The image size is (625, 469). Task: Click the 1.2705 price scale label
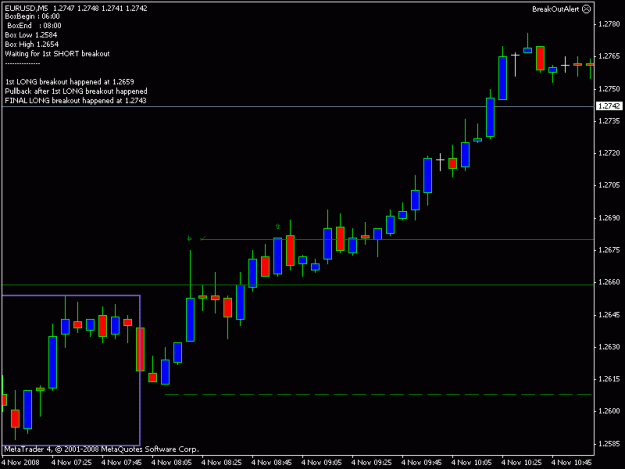(609, 185)
